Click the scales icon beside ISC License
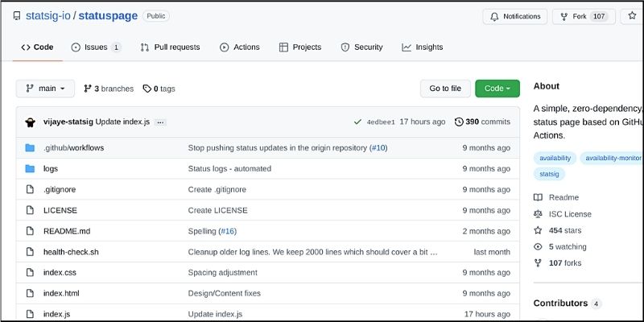 click(538, 214)
